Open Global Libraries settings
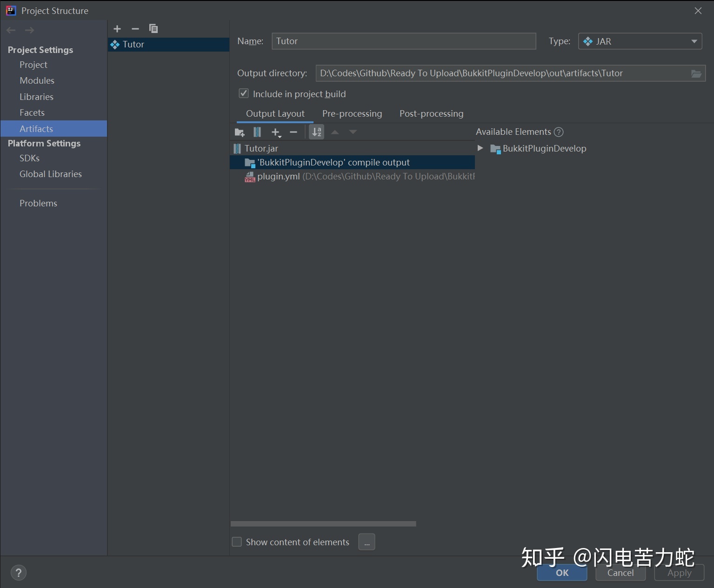Image resolution: width=714 pixels, height=588 pixels. point(51,174)
